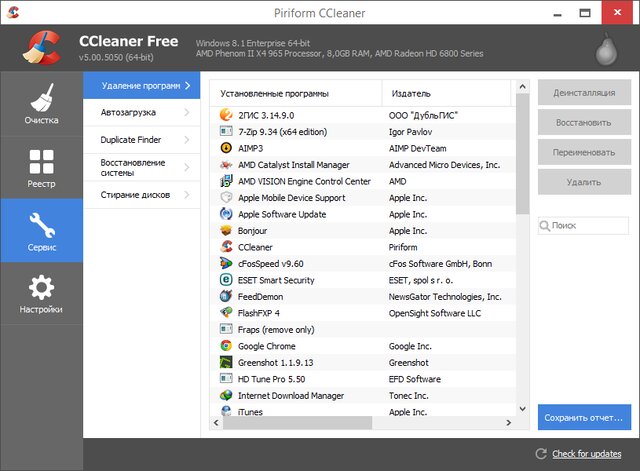Click the CCleaner logo in header
The width and height of the screenshot is (640, 471).
click(42, 48)
